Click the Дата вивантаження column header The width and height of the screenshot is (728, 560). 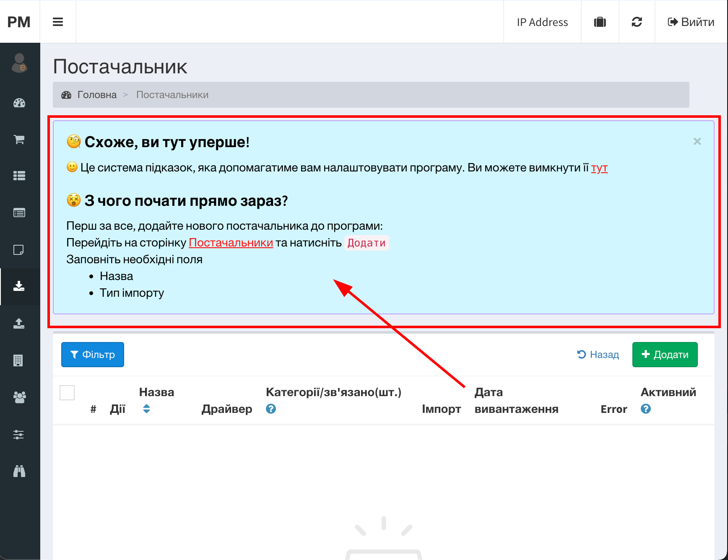click(517, 401)
